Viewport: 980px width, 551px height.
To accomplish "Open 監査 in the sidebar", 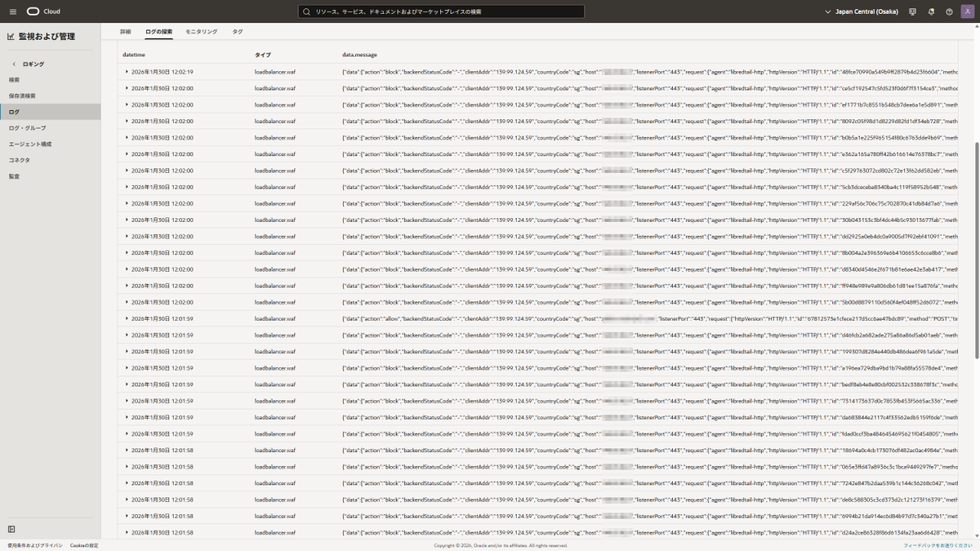I will click(14, 176).
